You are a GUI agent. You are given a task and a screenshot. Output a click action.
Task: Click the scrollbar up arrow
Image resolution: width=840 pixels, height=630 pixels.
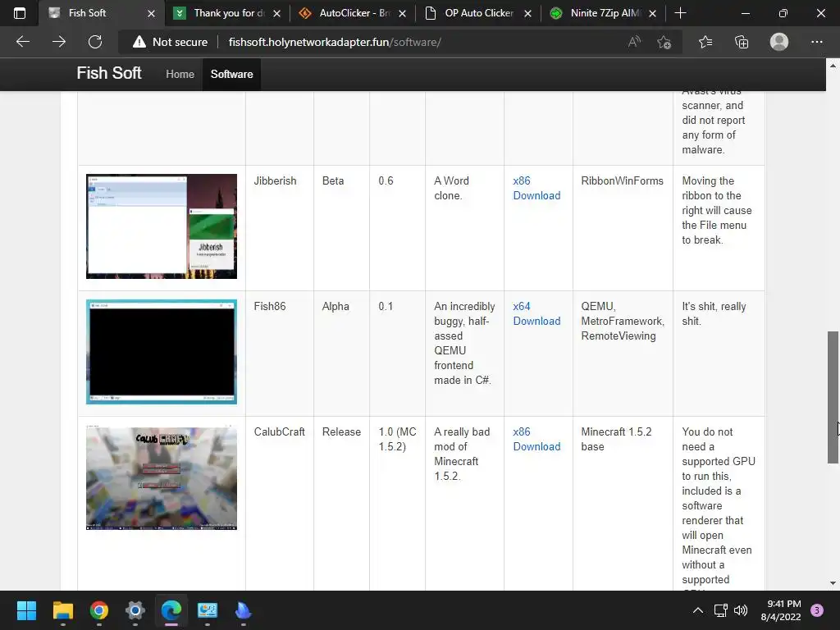833,66
